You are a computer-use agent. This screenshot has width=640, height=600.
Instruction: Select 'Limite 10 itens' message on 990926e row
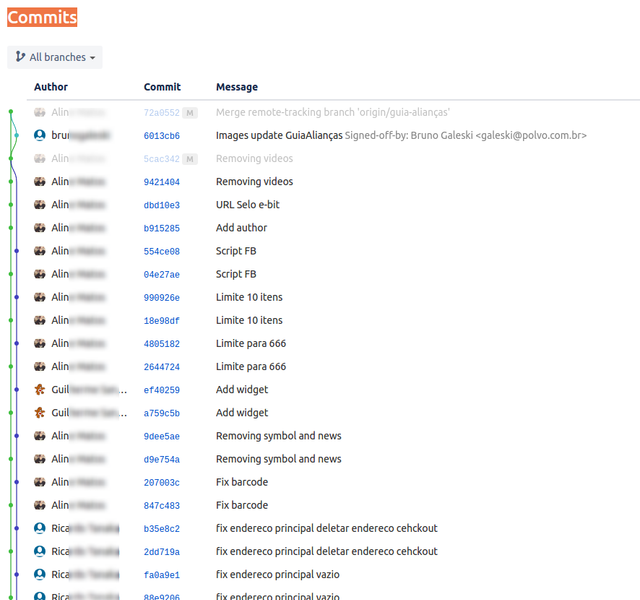click(249, 297)
